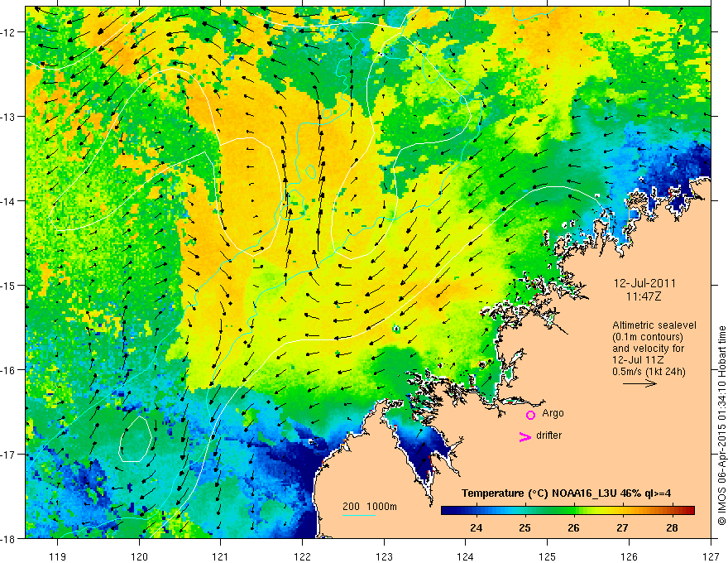728x563 pixels.
Task: Click the 'Altimetric sealevel' caption line
Action: click(x=654, y=325)
